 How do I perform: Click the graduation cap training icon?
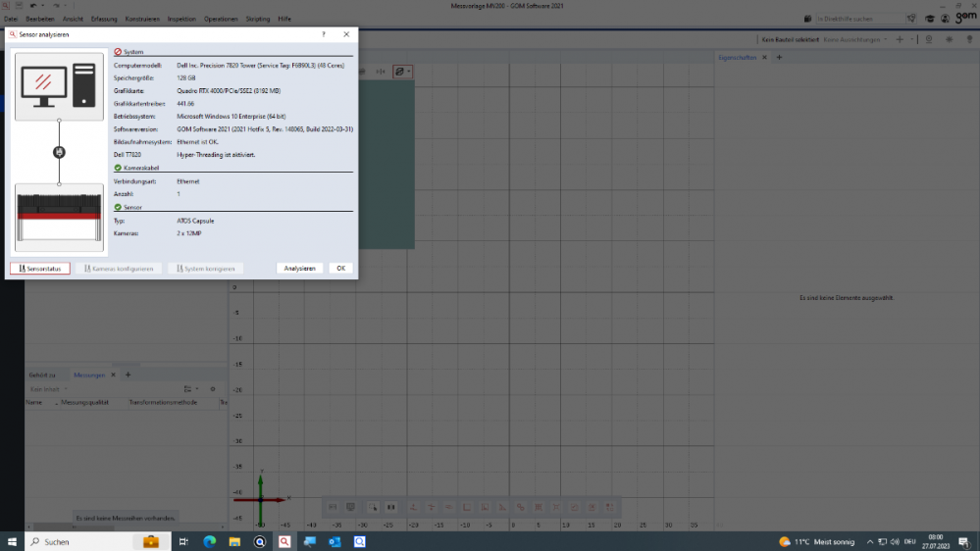(x=929, y=19)
